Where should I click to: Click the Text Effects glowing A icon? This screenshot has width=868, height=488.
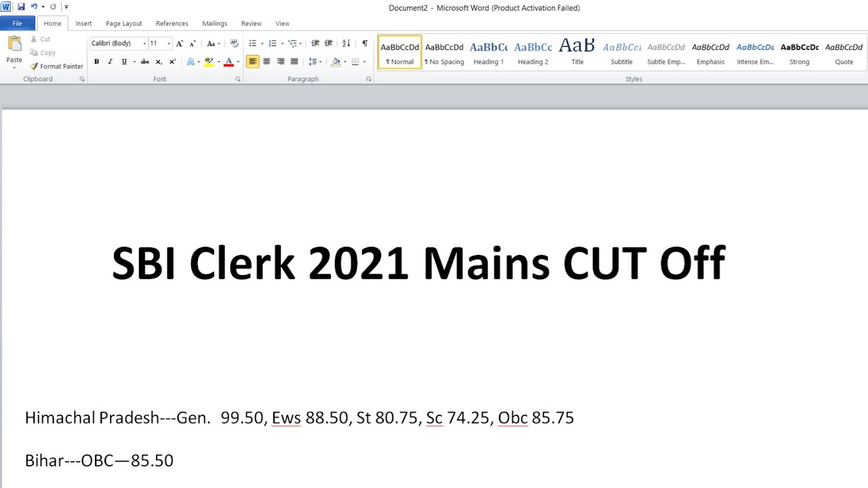click(191, 62)
